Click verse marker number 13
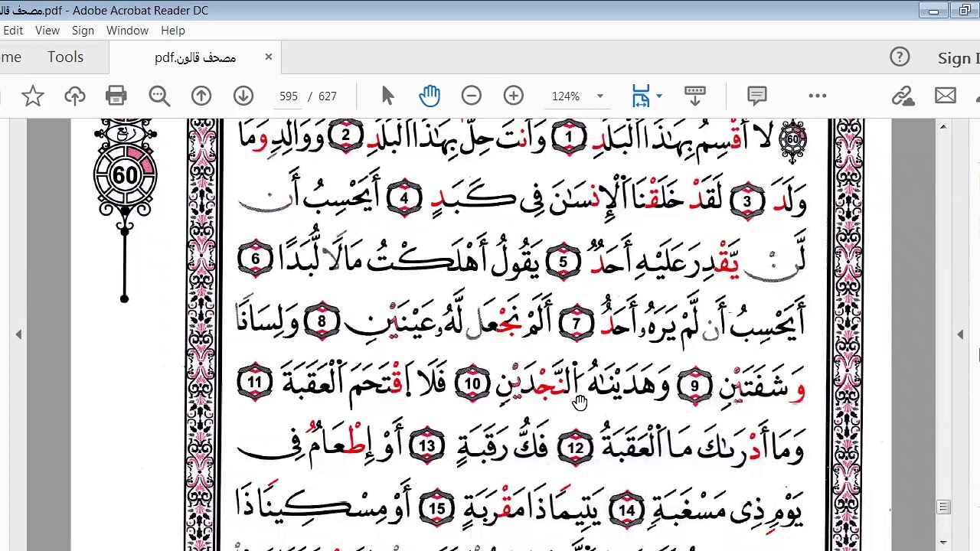The width and height of the screenshot is (980, 551). (x=426, y=446)
